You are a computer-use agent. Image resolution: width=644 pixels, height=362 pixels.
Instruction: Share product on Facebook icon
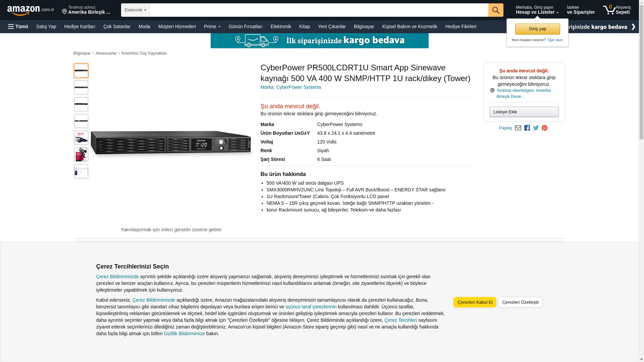pos(527,128)
